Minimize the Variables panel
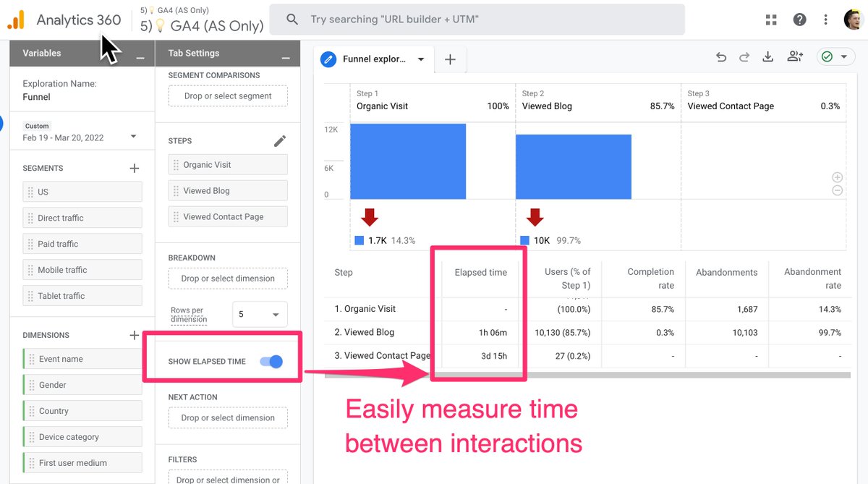The width and height of the screenshot is (868, 484). point(141,59)
